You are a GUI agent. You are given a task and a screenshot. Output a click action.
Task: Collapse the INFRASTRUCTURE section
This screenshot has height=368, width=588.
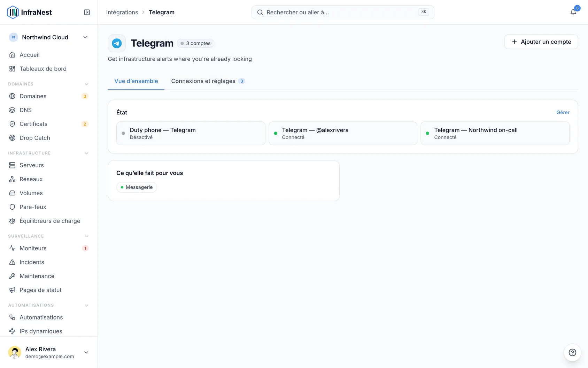pyautogui.click(x=86, y=153)
